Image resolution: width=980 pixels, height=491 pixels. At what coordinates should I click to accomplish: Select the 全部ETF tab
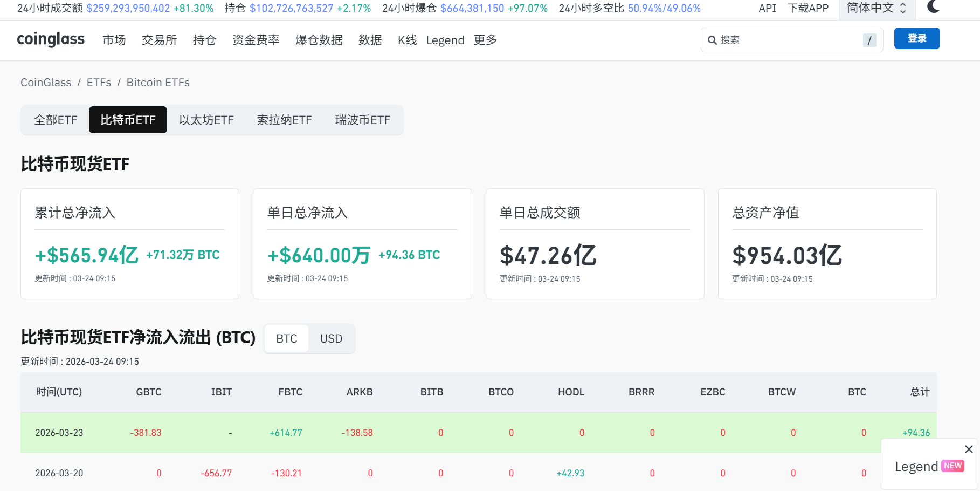click(56, 120)
